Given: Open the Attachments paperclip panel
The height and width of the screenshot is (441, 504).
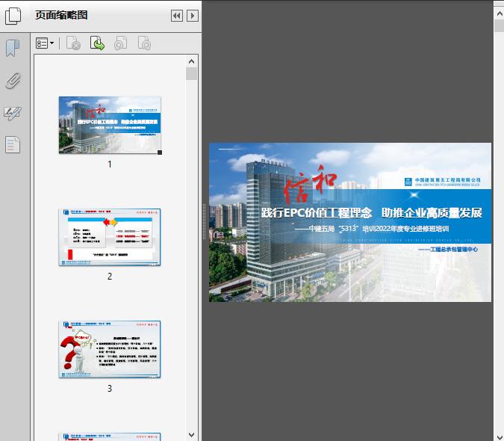Looking at the screenshot, I should tap(13, 81).
